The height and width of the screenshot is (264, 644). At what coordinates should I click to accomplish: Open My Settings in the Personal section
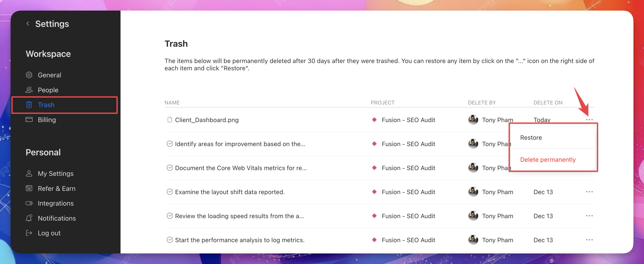coord(55,174)
